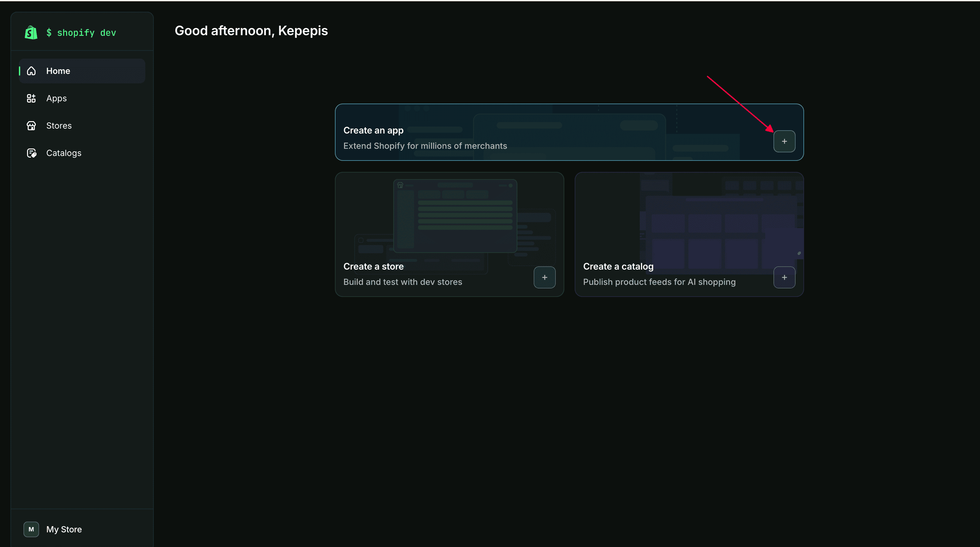The height and width of the screenshot is (547, 980).
Task: Click the plus button on Create a catalog
Action: coord(784,277)
